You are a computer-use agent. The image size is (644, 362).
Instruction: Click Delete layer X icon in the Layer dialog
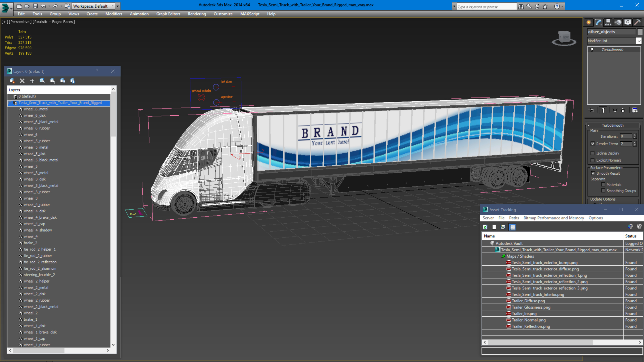(22, 81)
